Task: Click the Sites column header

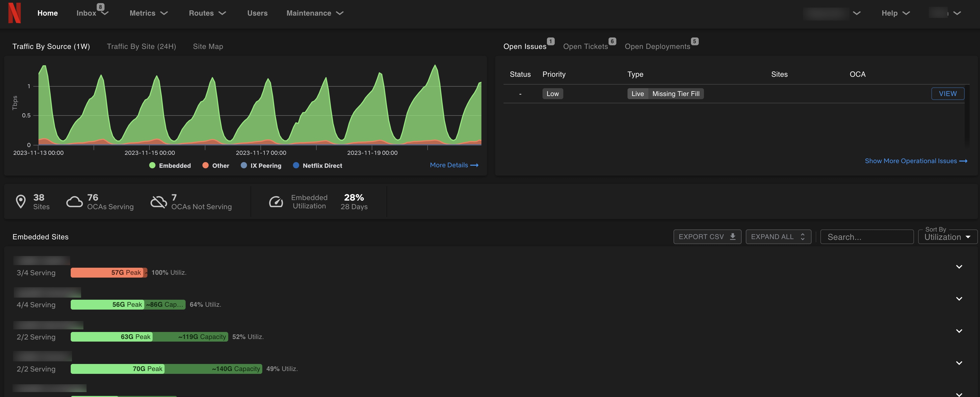Action: pyautogui.click(x=779, y=74)
